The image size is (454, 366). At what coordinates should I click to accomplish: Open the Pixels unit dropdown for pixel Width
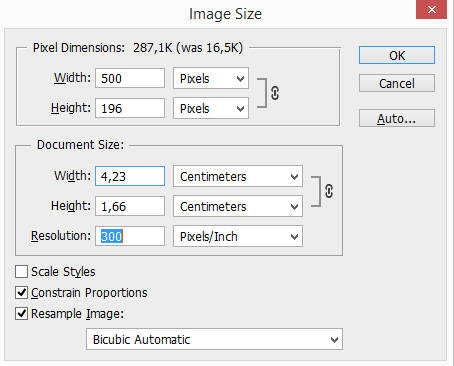(x=211, y=78)
